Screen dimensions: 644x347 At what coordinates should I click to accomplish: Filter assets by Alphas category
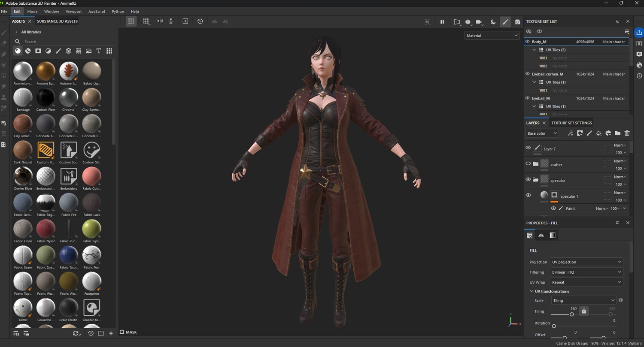point(68,51)
